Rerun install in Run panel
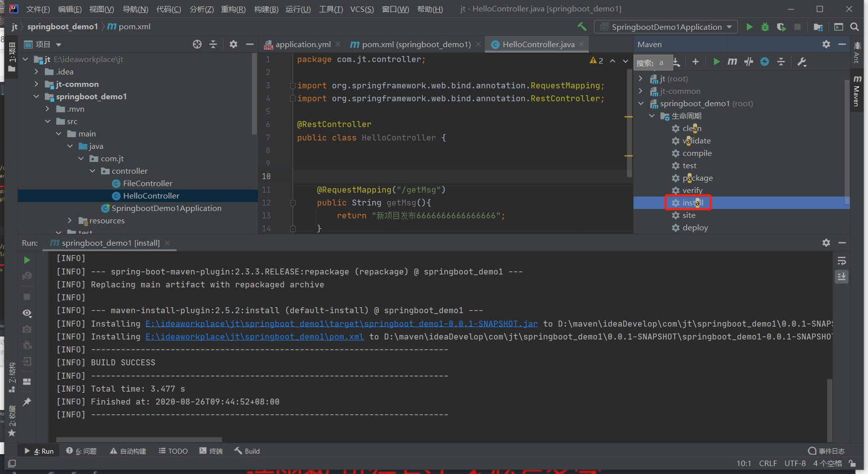Viewport: 868px width, 474px height. (x=27, y=260)
